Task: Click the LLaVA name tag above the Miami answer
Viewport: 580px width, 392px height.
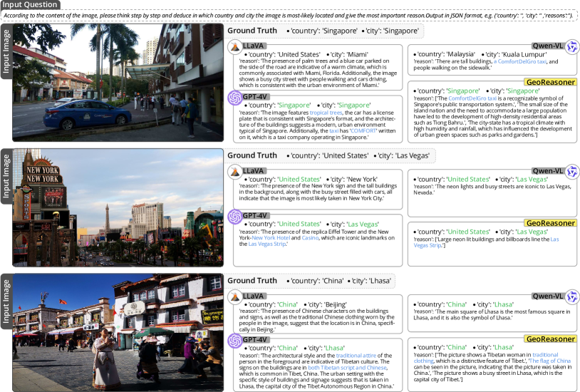Action: coord(254,46)
